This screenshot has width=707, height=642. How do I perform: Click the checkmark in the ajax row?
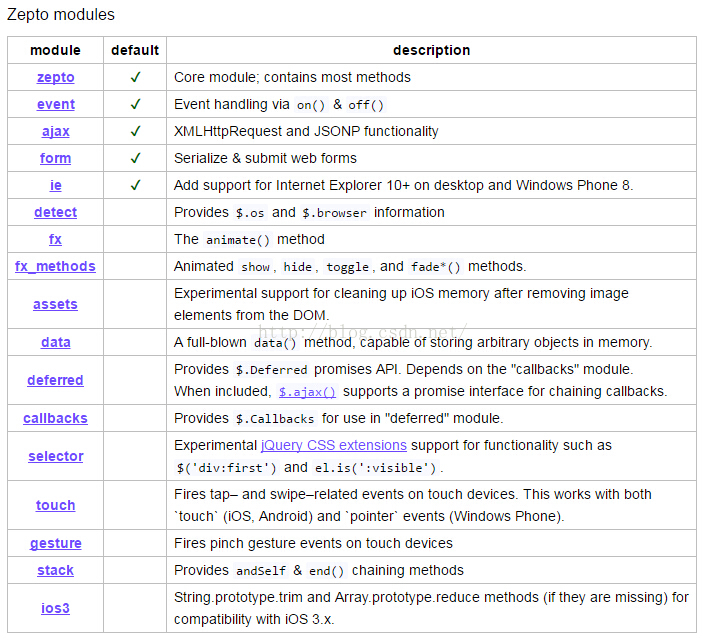pos(135,131)
